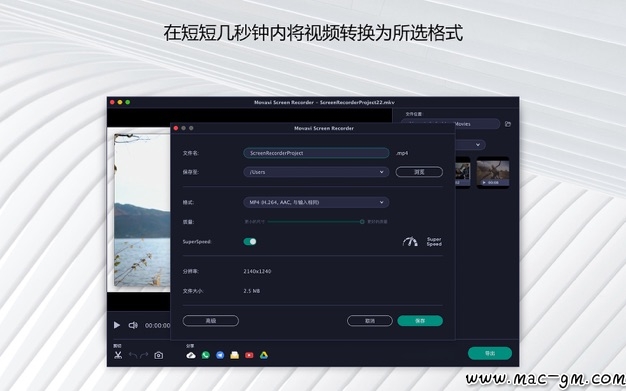Click the green save button in dialog
Viewport: 626px width, 391px height.
[420, 321]
